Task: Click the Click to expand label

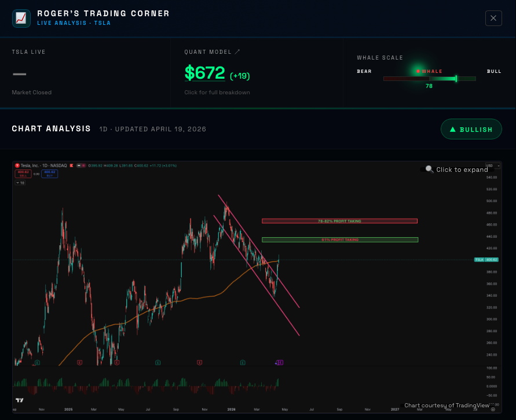Action: point(462,170)
